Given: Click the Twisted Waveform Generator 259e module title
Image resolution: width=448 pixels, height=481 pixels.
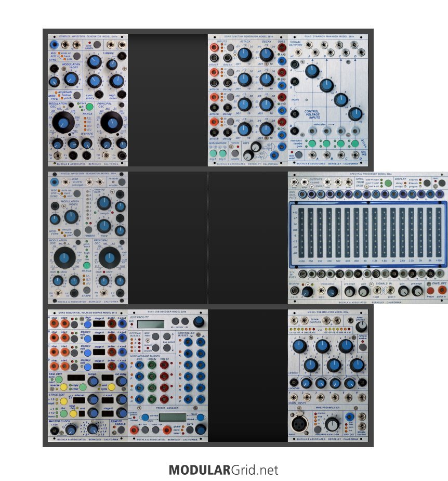Looking at the screenshot, I should click(x=88, y=174).
